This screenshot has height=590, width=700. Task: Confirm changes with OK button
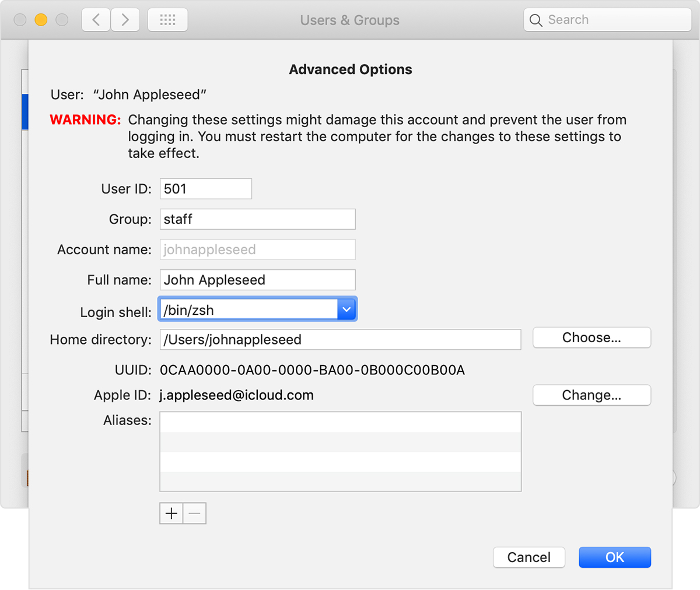click(614, 557)
